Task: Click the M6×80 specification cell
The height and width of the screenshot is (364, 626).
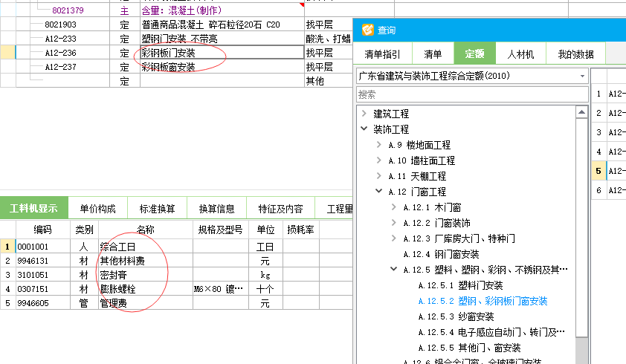Action: coord(221,288)
